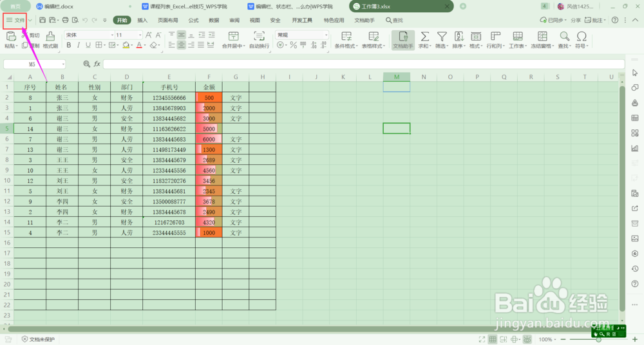
Task: Click the Help question mark icon in ribbon
Action: pos(615,20)
